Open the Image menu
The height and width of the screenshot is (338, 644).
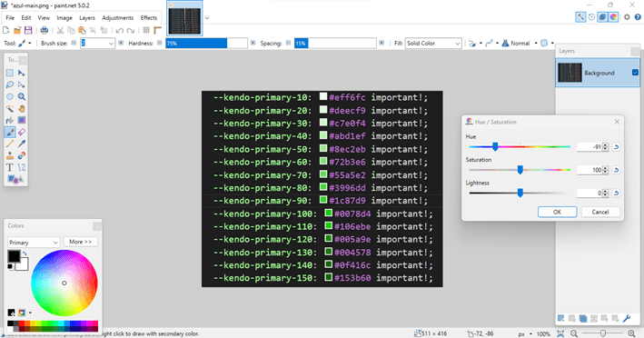click(64, 17)
